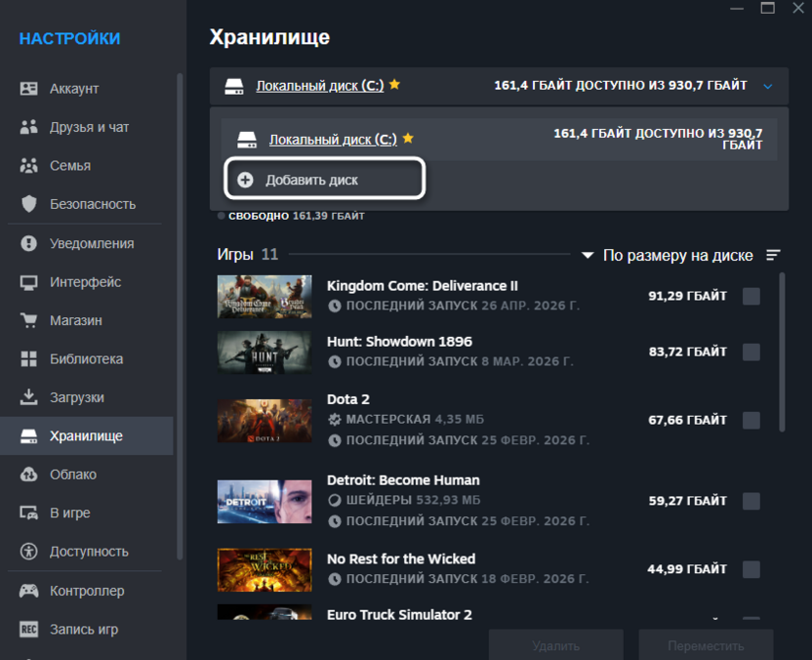Check the Detroit: Become Human checkbox
Viewport: 812px width, 660px height.
click(x=751, y=501)
